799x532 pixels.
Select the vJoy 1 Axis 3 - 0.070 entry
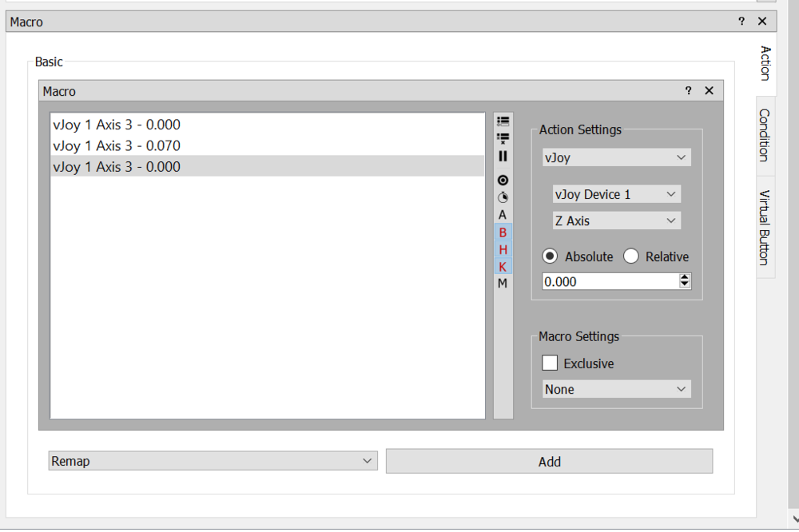point(267,145)
